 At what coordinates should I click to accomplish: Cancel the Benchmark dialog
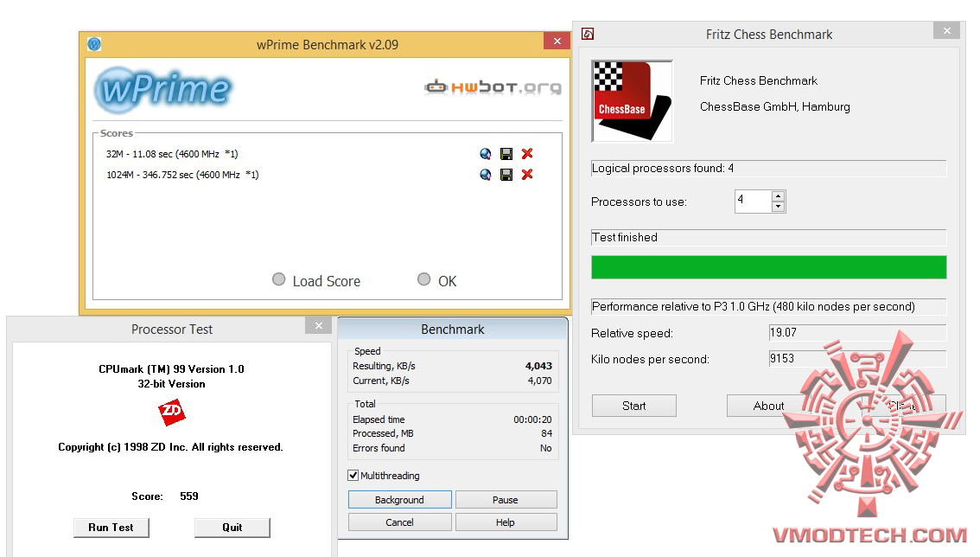[x=399, y=522]
